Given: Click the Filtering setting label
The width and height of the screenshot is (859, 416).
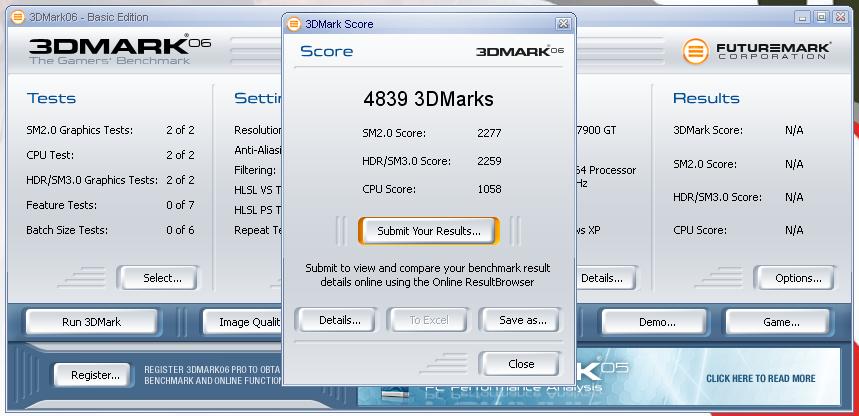Looking at the screenshot, I should (x=255, y=170).
